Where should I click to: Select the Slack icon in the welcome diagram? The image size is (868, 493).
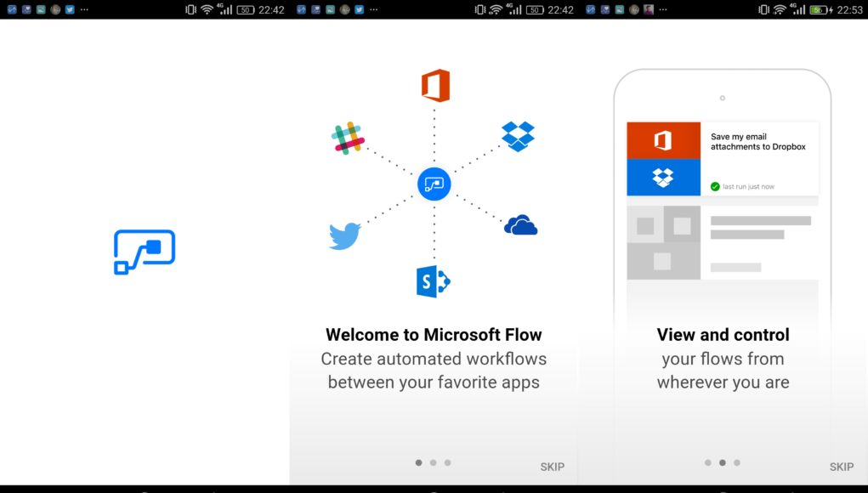coord(348,138)
